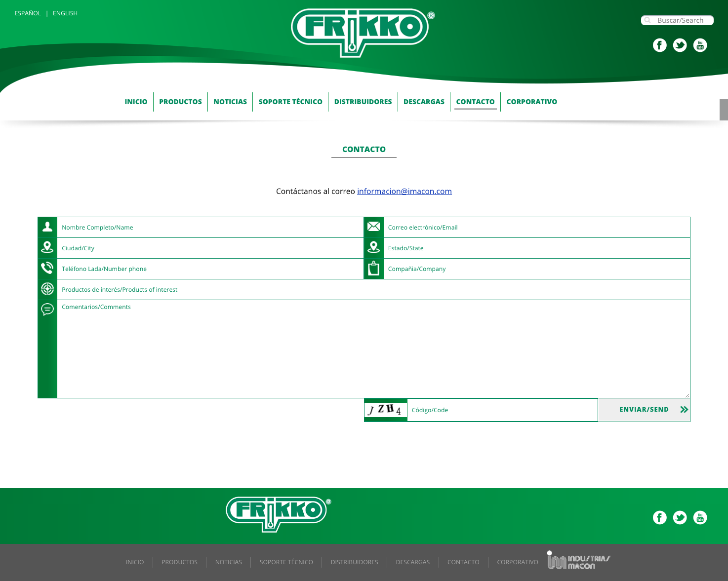Image resolution: width=728 pixels, height=581 pixels.
Task: Open the Soporte Técnico menu item
Action: (290, 102)
